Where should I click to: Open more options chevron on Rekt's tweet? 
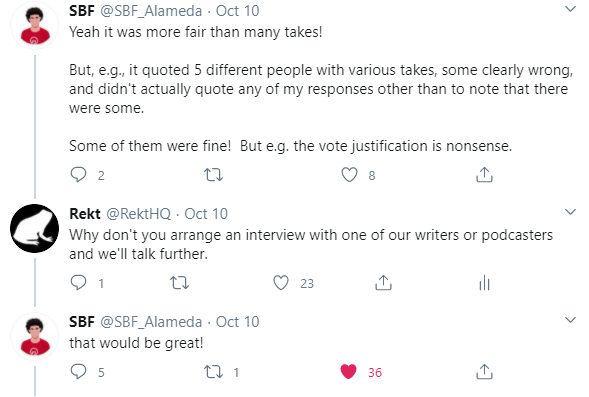point(570,212)
